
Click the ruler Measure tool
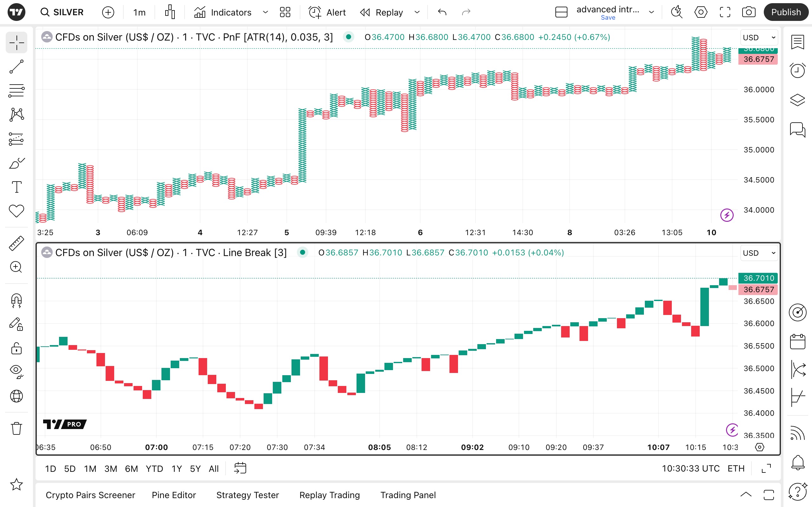[16, 243]
